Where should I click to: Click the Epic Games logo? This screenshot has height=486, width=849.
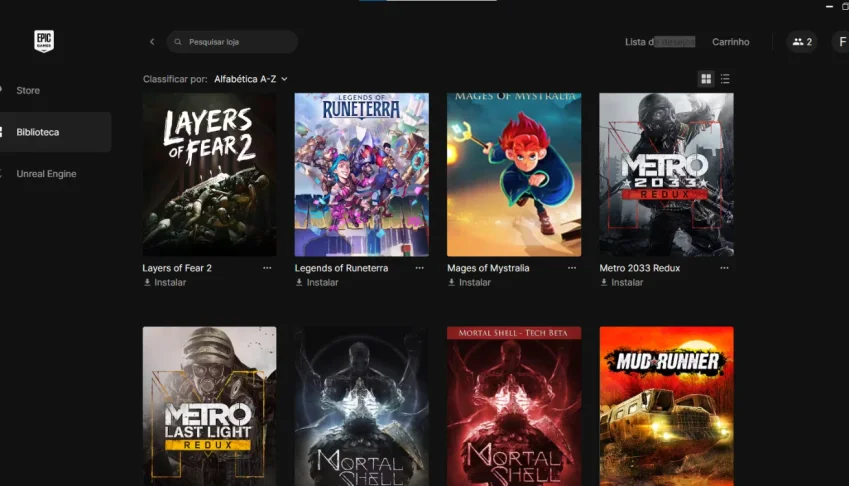[x=44, y=41]
